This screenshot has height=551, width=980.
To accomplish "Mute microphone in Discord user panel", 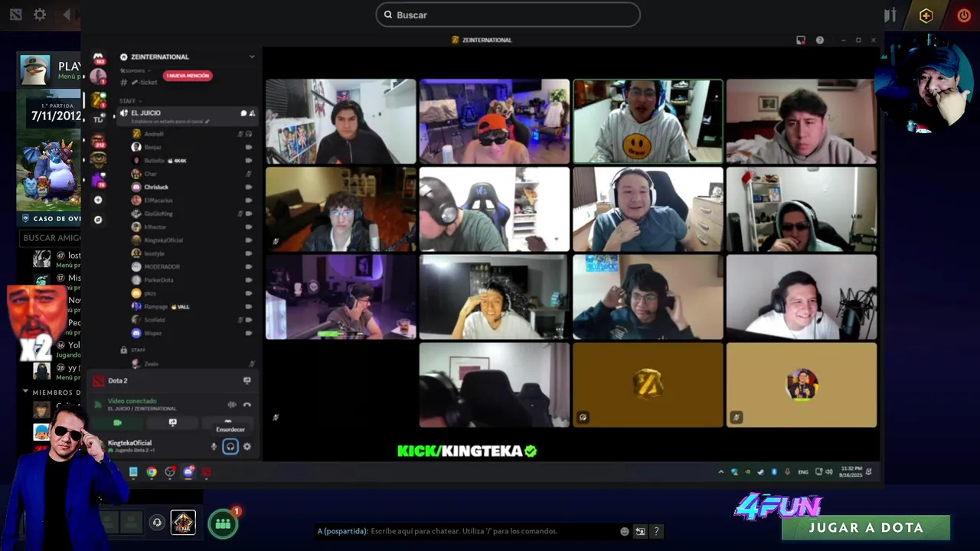I will 214,447.
